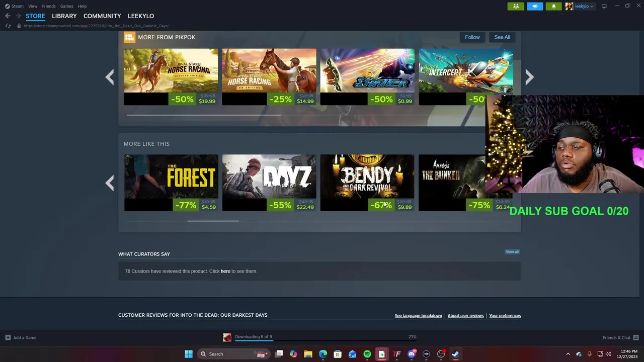The image size is (644, 362).
Task: Open the DayZ game thumbnail
Action: (269, 183)
